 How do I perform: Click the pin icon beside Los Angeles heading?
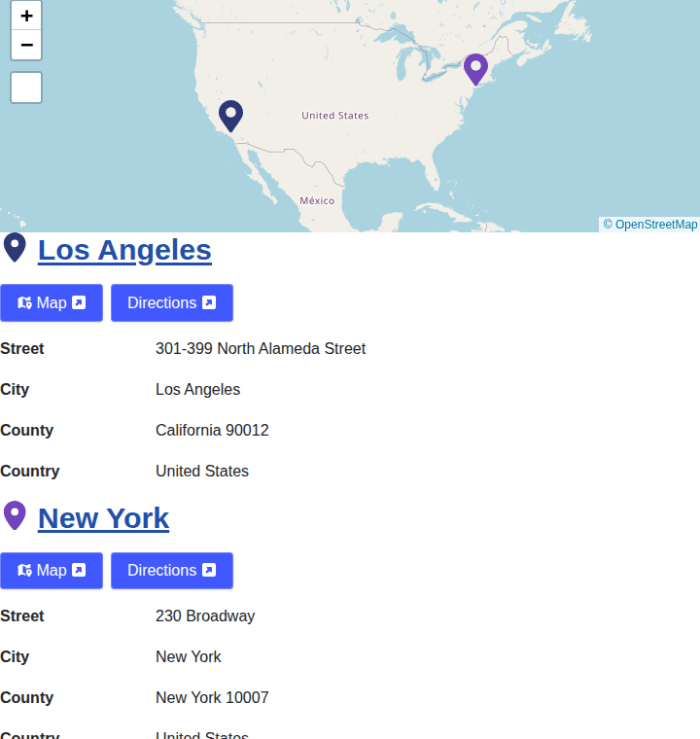pos(15,248)
